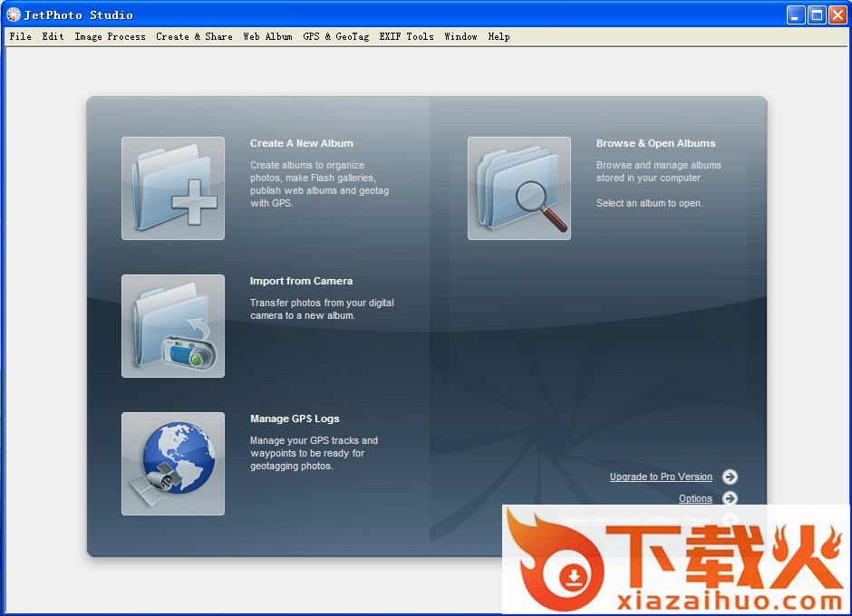Open the Image Process menu
Image resolution: width=852 pixels, height=616 pixels.
click(x=110, y=36)
